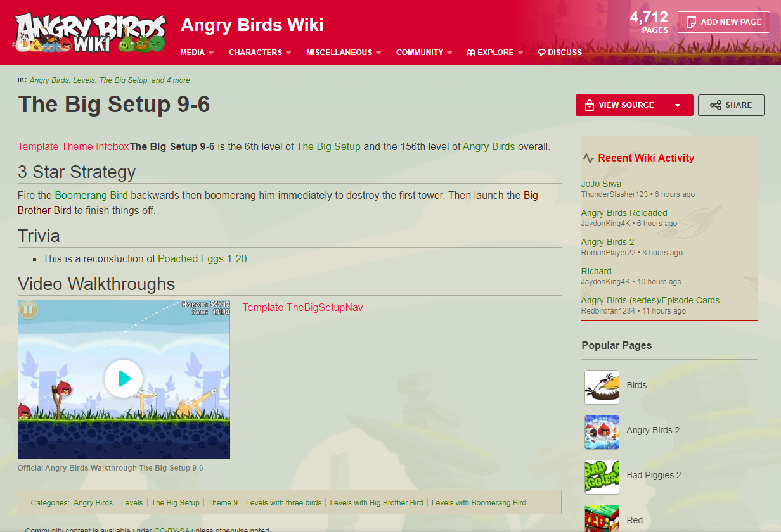Image resolution: width=781 pixels, height=532 pixels.
Task: Expand the Media menu
Action: [197, 53]
